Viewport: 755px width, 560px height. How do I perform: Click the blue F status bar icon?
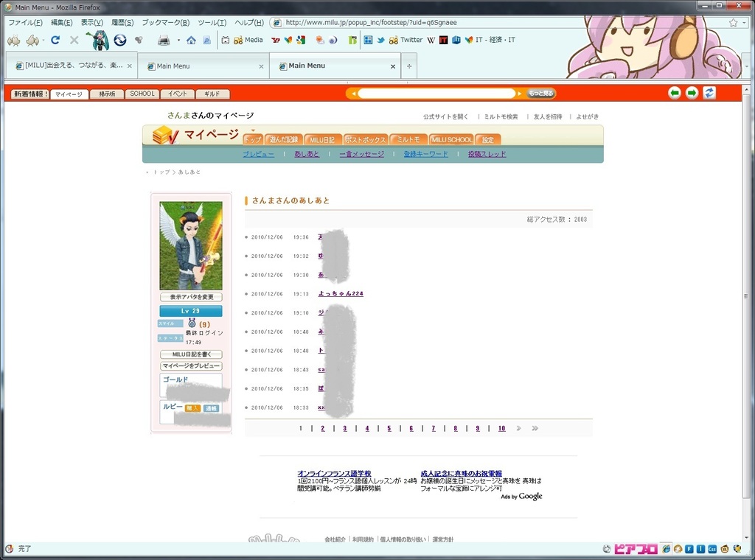coord(689,548)
